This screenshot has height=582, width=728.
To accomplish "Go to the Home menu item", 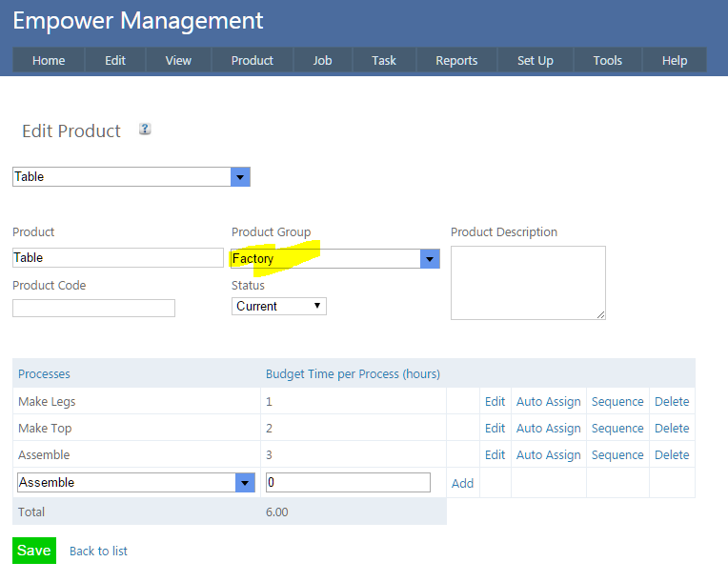I will (x=49, y=60).
